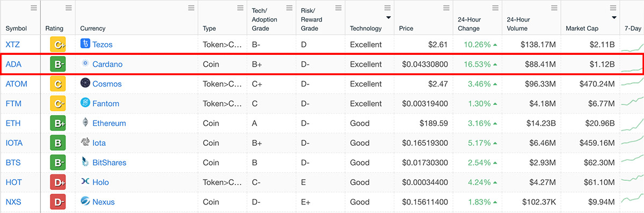Click the Cosmos logo icon
Screen dimensions: 644x213
tap(85, 83)
